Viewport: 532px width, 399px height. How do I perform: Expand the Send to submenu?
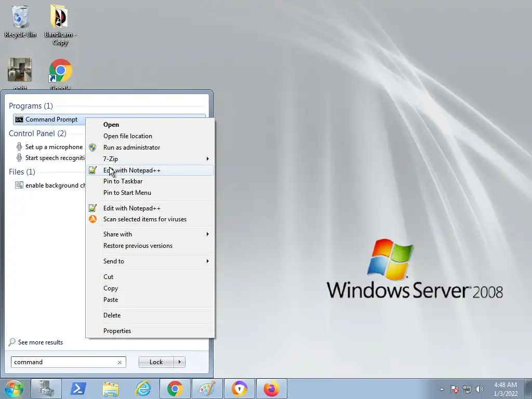coord(150,261)
